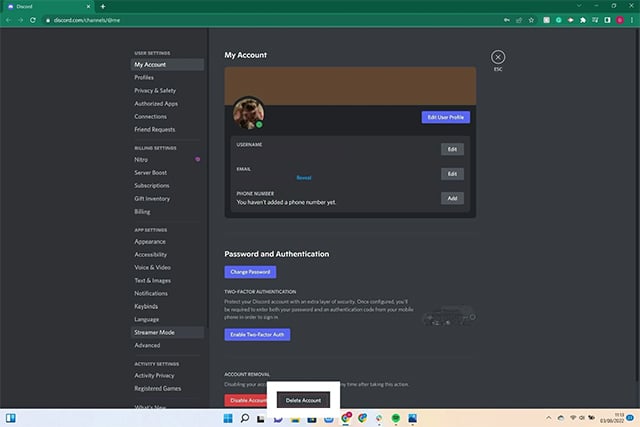
Task: Reload the Discord page
Action: [x=35, y=20]
